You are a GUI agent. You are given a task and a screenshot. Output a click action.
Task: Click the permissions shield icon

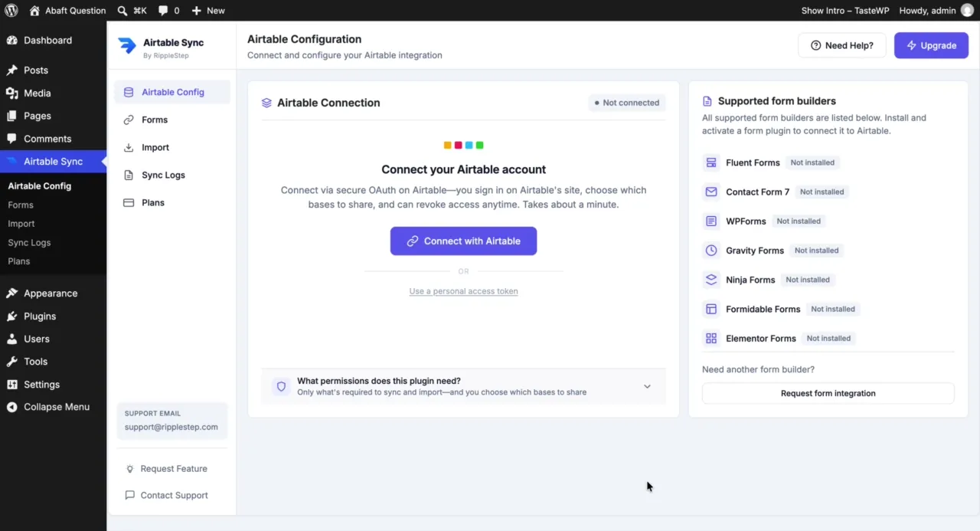[x=281, y=387]
